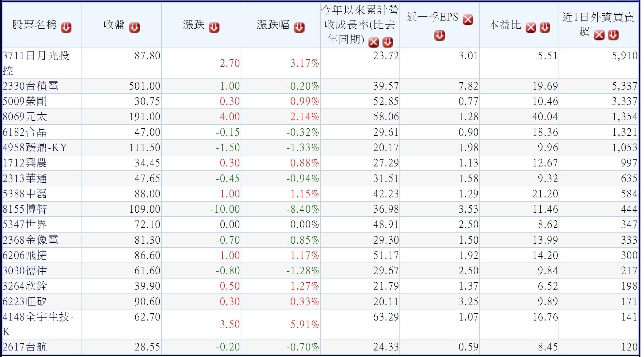Remove the revenue growth rate column
This screenshot has height=357, width=644.
(373, 42)
